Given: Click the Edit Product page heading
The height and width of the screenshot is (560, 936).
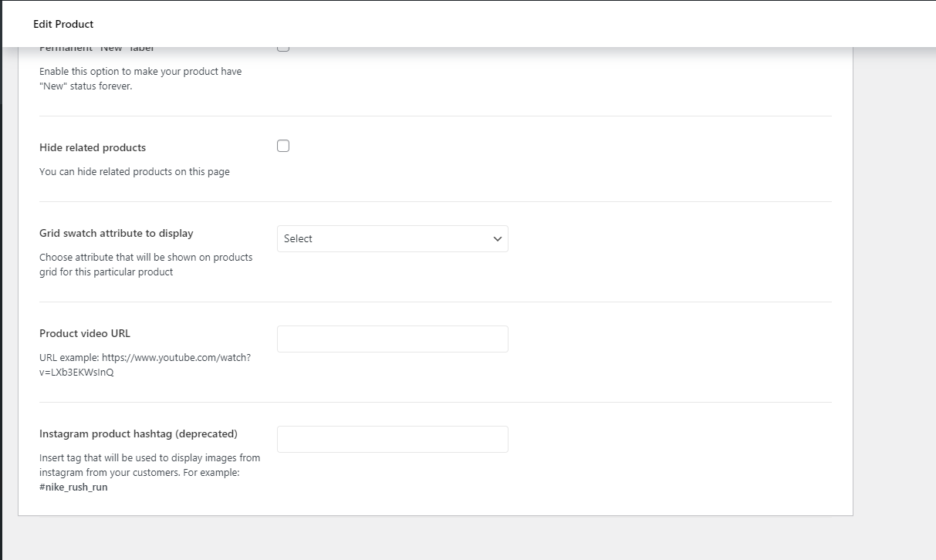Looking at the screenshot, I should click(63, 25).
